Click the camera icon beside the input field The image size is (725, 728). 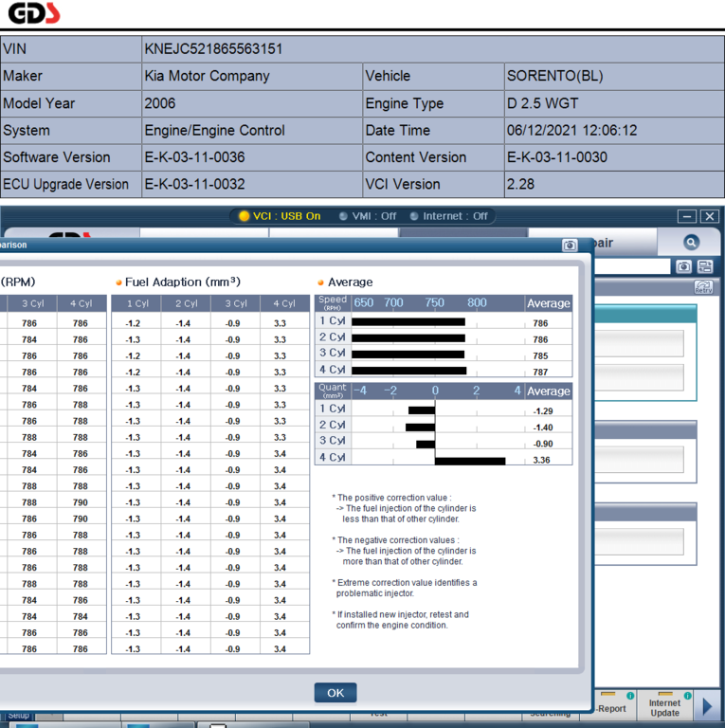coord(683,266)
